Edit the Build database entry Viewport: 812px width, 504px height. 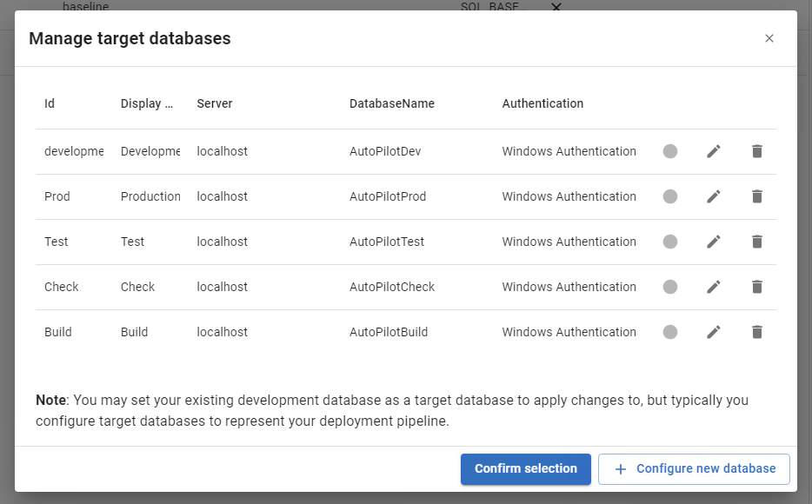[714, 332]
